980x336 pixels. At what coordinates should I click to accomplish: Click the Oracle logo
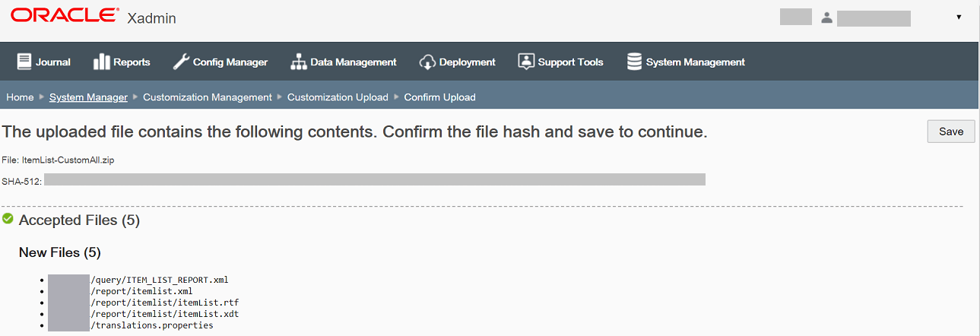(65, 15)
